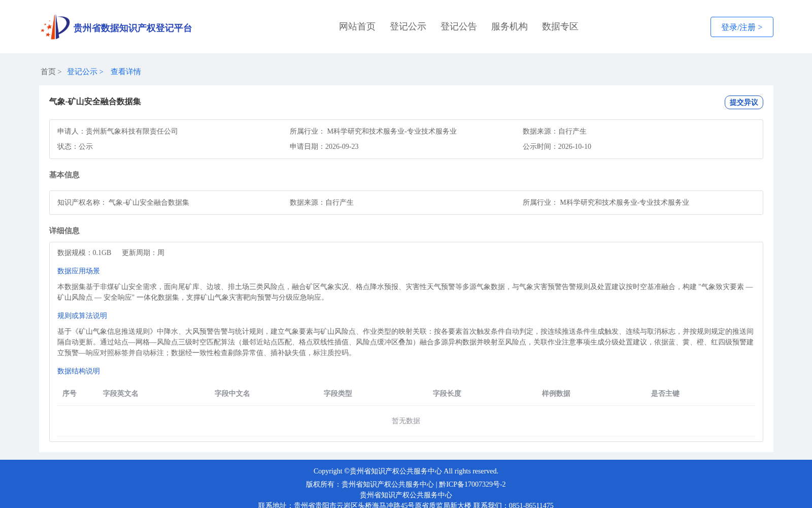Click the 状态:公示 text
This screenshot has width=812, height=508.
pos(75,146)
